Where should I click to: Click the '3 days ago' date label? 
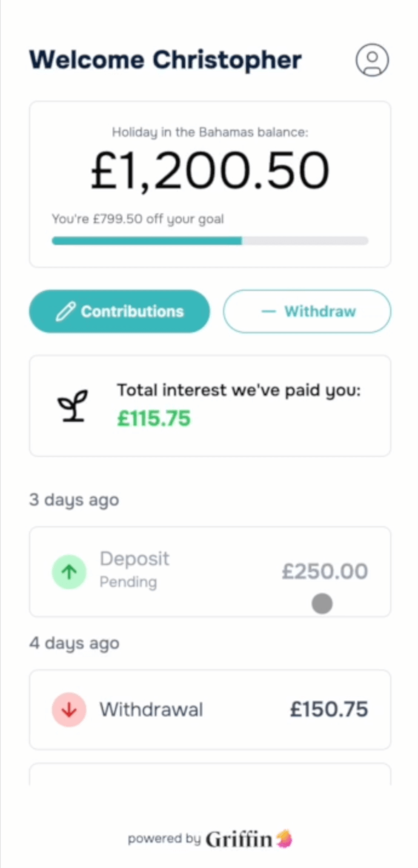74,501
